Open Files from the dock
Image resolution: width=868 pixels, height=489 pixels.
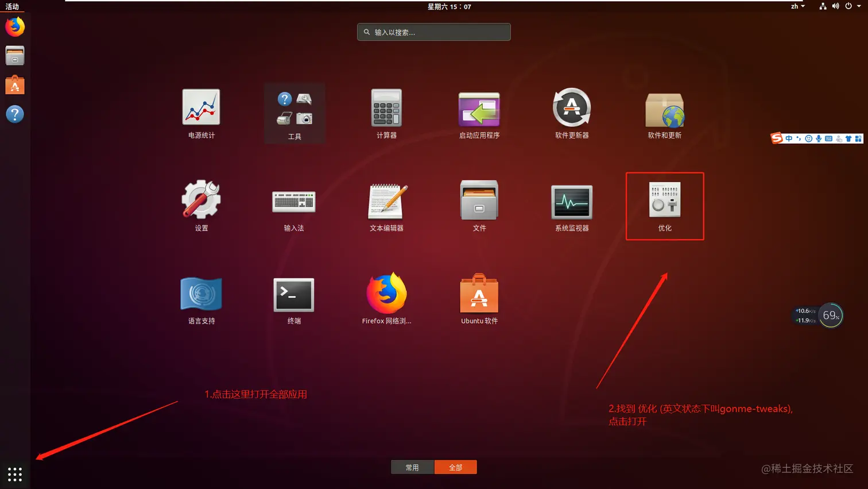click(x=15, y=56)
